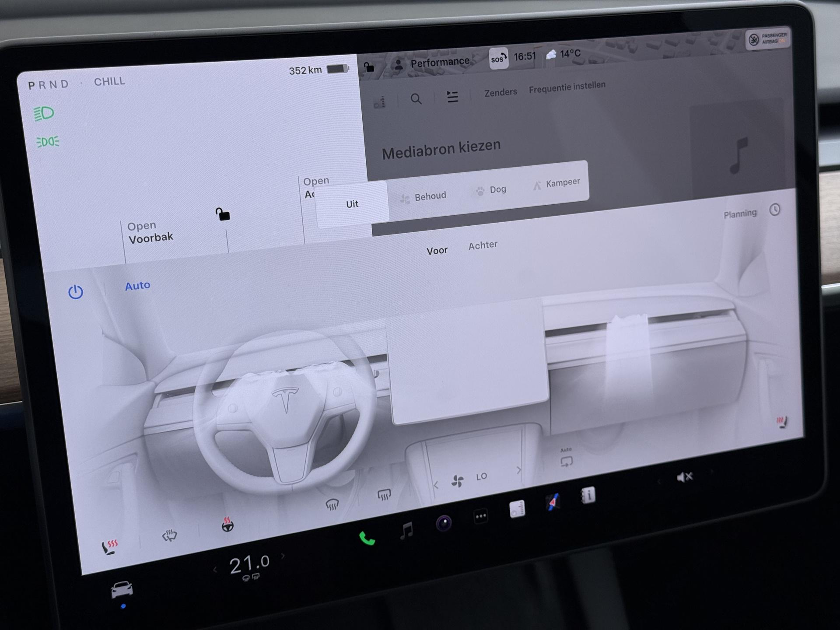Switch to the Achter climate tab
This screenshot has width=840, height=630.
pyautogui.click(x=483, y=245)
